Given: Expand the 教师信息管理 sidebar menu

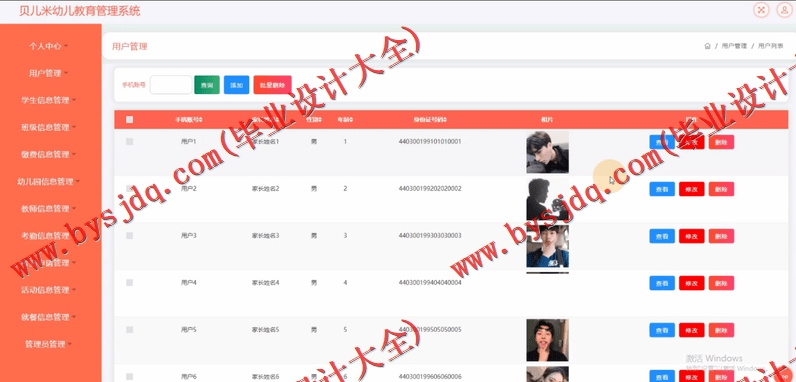Looking at the screenshot, I should click(49, 209).
